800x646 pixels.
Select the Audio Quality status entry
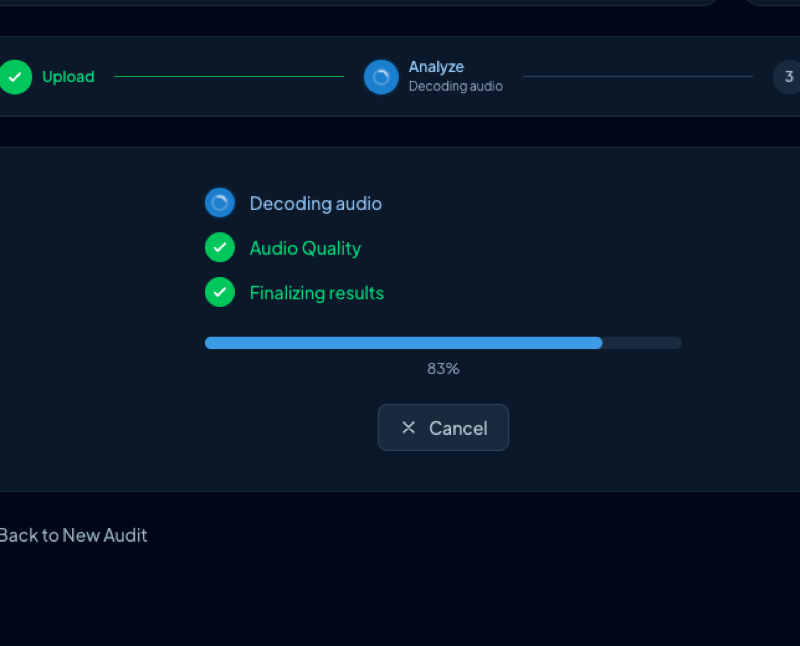305,247
